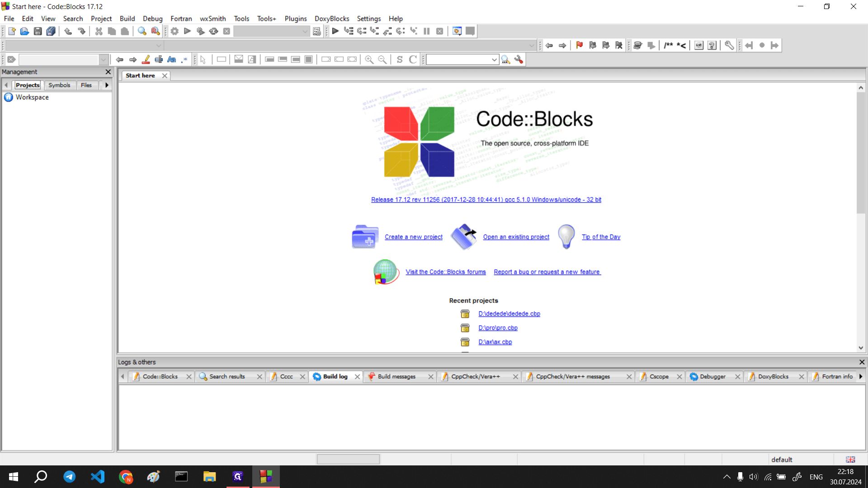Image resolution: width=868 pixels, height=488 pixels.
Task: Rebuild the project from toolbar
Action: point(214,31)
